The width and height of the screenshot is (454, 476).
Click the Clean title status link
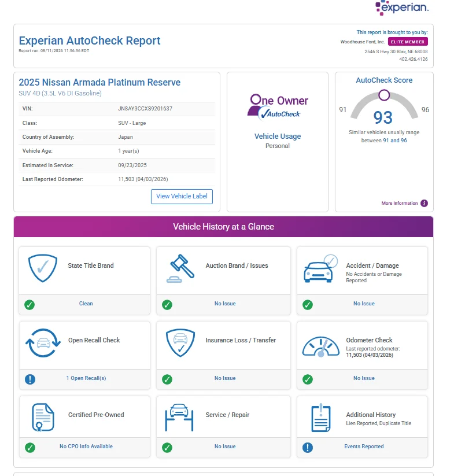86,303
